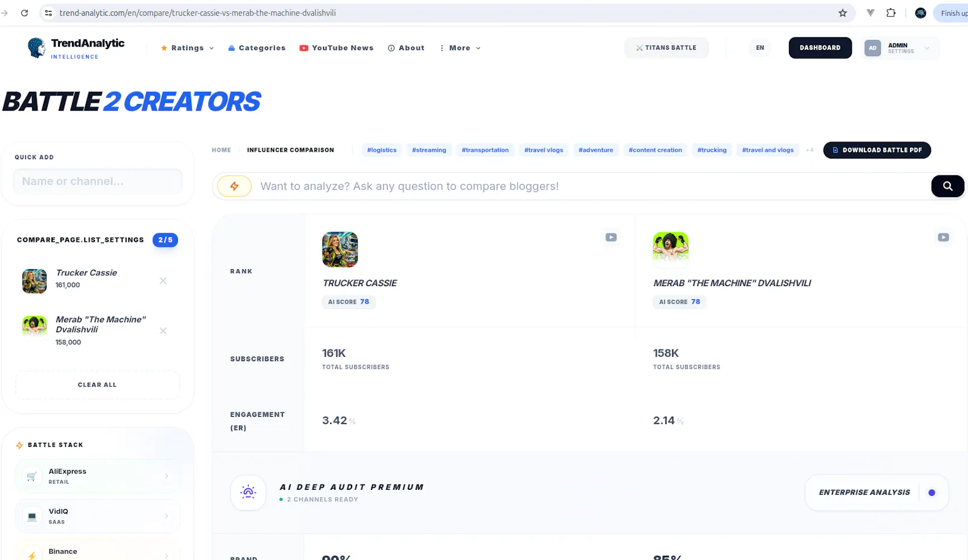
Task: Clear all creators from the list
Action: pos(97,385)
